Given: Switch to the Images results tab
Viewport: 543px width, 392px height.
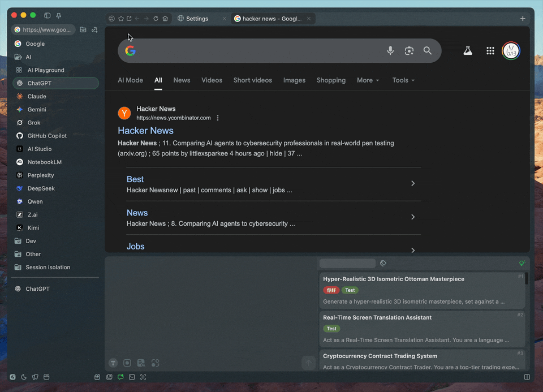Looking at the screenshot, I should coord(294,80).
